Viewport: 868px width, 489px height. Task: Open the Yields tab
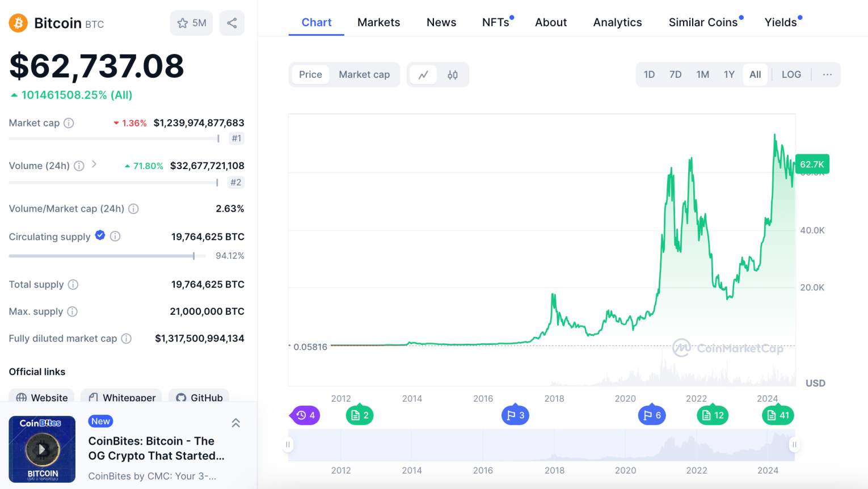pos(781,23)
